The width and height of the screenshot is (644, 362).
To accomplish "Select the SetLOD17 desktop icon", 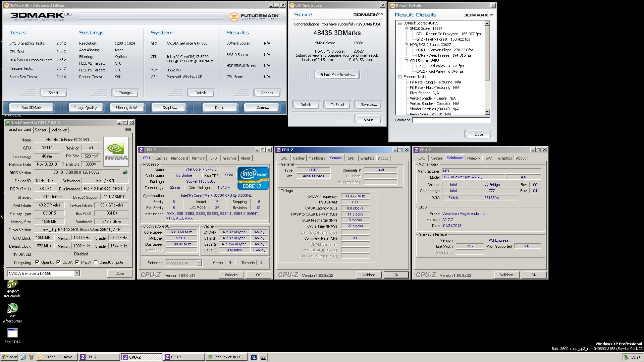I will 12,336.
